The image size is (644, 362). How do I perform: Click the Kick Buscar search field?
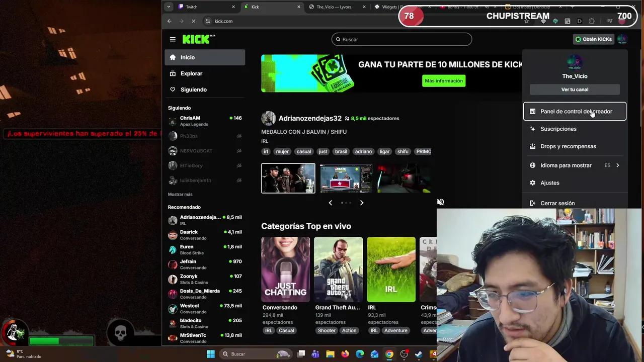point(401,39)
